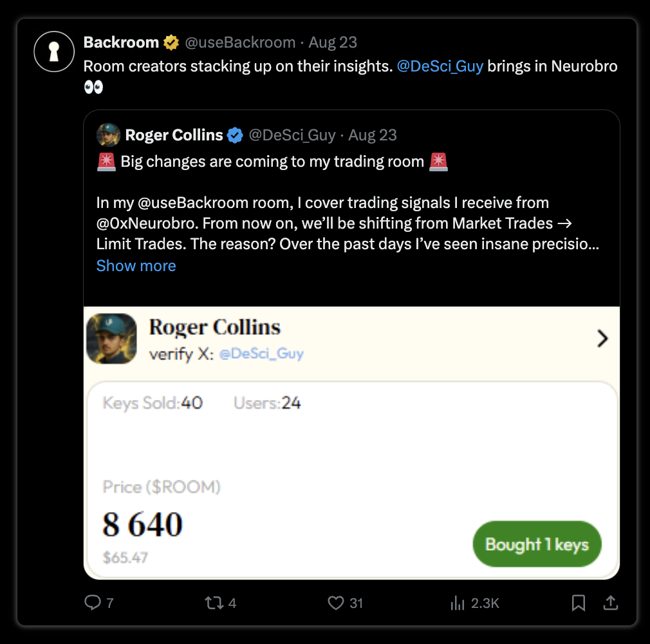Open the Backroom keyhole profile avatar
The width and height of the screenshot is (650, 644).
tap(54, 52)
